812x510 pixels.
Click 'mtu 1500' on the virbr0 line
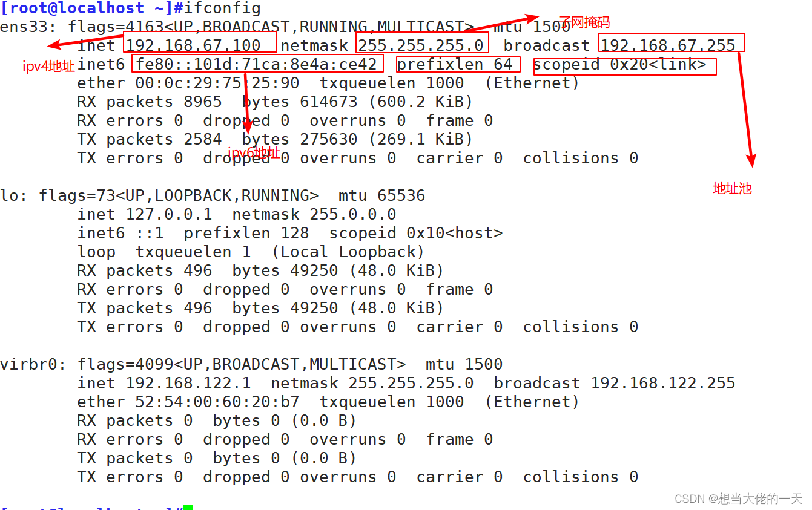click(464, 364)
